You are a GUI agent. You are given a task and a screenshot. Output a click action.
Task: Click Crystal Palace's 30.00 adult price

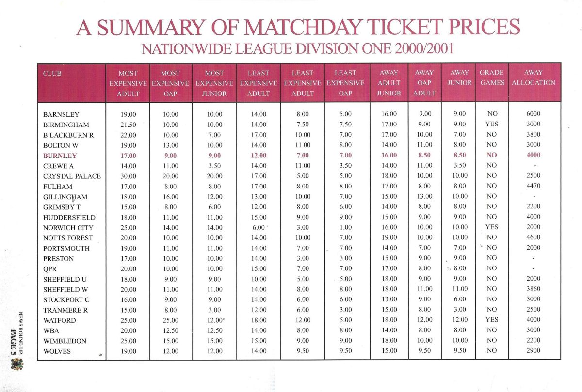click(x=128, y=176)
